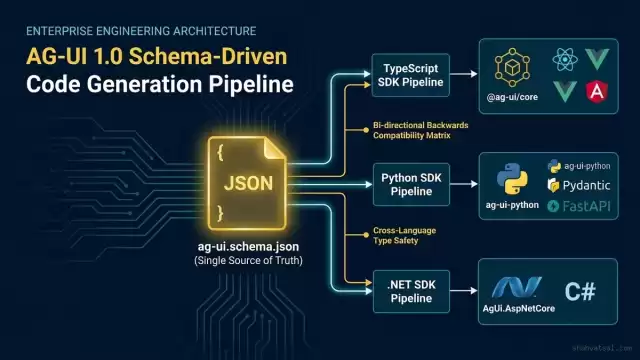Click the "Cross-Language Type Safety" label
The image size is (640, 360).
tap(404, 236)
